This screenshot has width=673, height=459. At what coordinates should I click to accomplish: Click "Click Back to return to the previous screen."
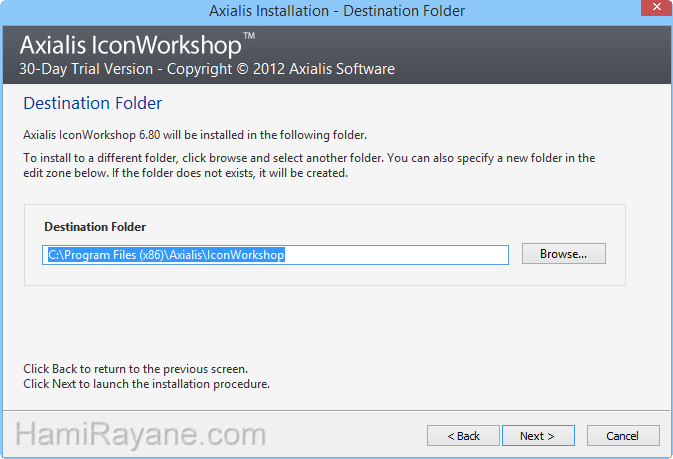pyautogui.click(x=136, y=369)
